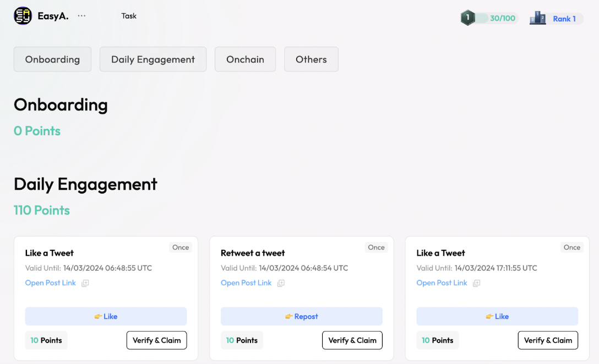Copy post link icon in Retweet card
The height and width of the screenshot is (364, 599).
click(281, 283)
